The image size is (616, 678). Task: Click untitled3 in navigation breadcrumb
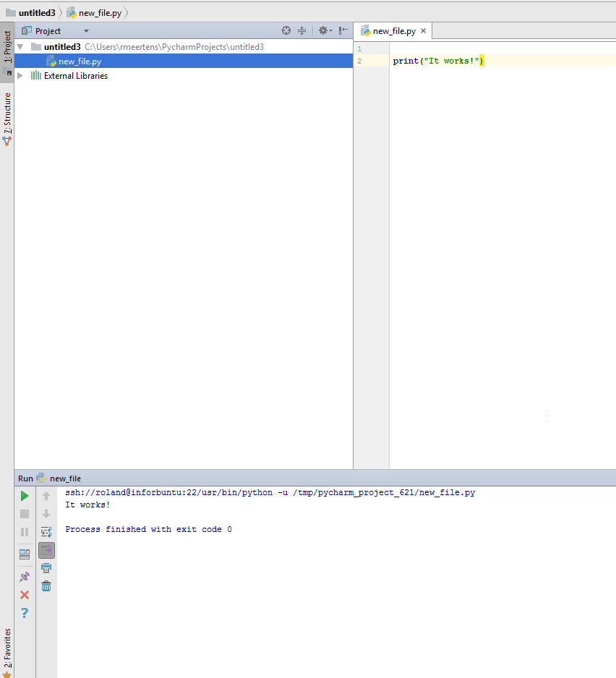36,13
